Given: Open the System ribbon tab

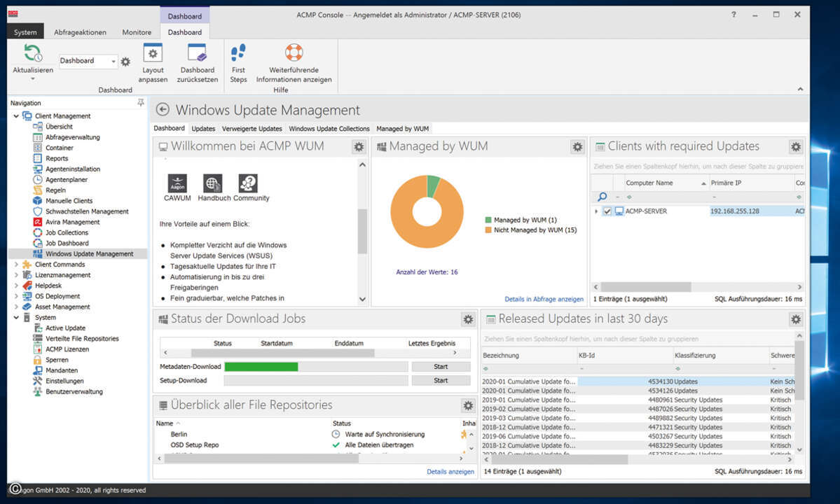Looking at the screenshot, I should [x=25, y=32].
